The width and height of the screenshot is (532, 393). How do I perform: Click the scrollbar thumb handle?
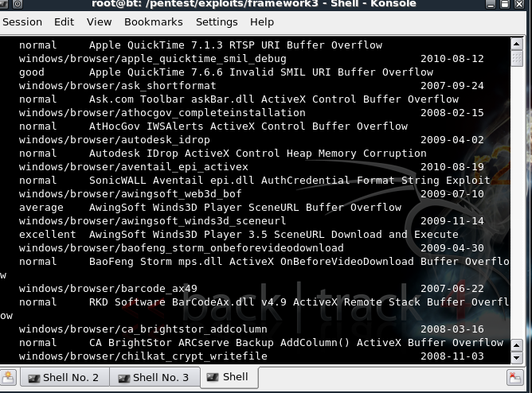(x=516, y=59)
